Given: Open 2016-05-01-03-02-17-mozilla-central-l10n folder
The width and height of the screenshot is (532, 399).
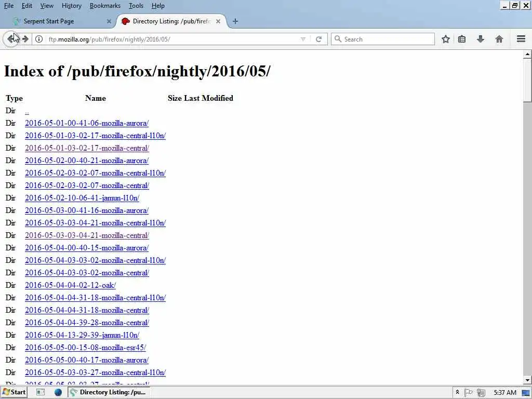Looking at the screenshot, I should tap(95, 136).
